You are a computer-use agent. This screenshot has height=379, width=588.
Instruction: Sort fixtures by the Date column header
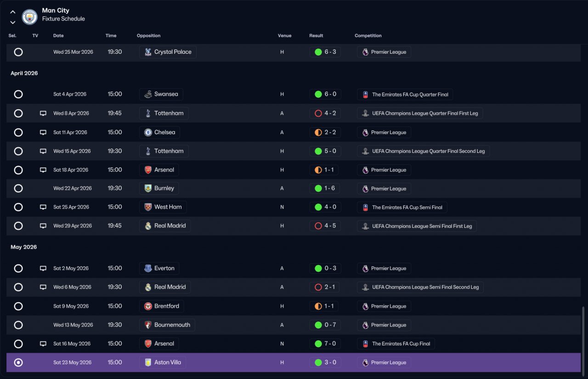click(x=58, y=36)
